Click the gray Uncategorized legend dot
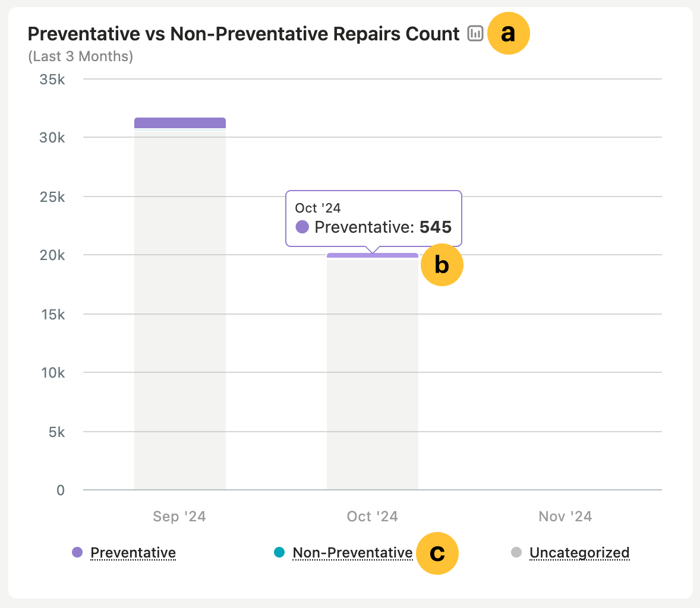 click(x=516, y=552)
